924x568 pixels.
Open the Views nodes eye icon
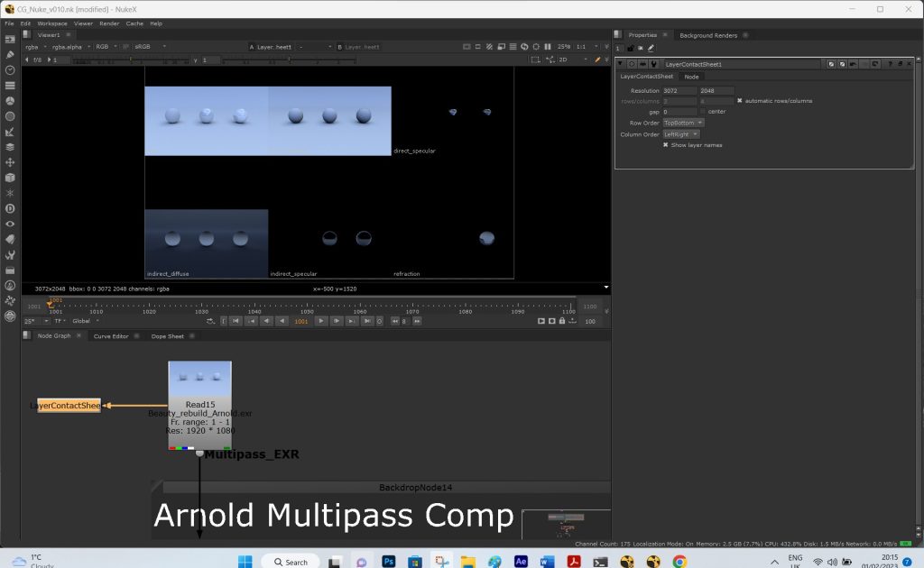(10, 224)
